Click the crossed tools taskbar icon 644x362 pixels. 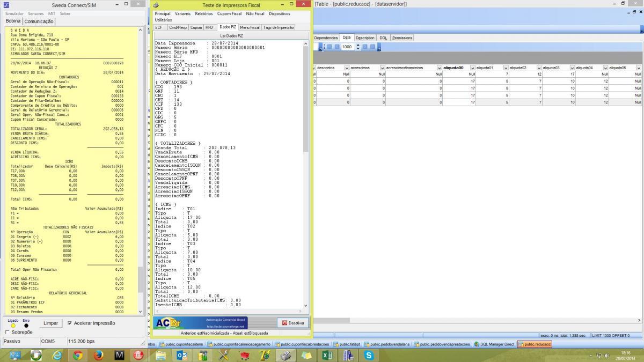click(x=224, y=354)
